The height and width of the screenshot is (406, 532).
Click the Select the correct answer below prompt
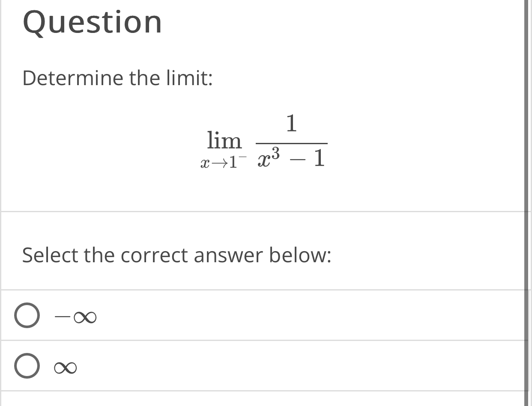(x=176, y=255)
